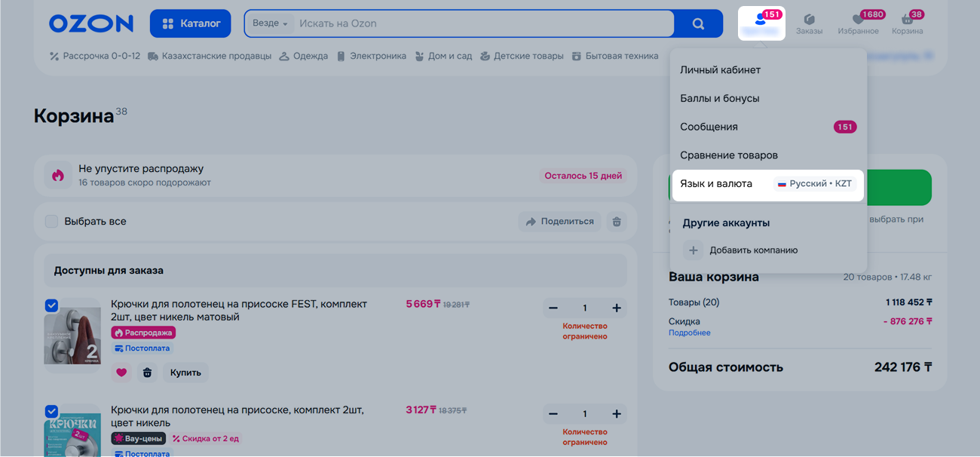Open the Каталог menu button
The width and height of the screenshot is (980, 457).
tap(191, 23)
